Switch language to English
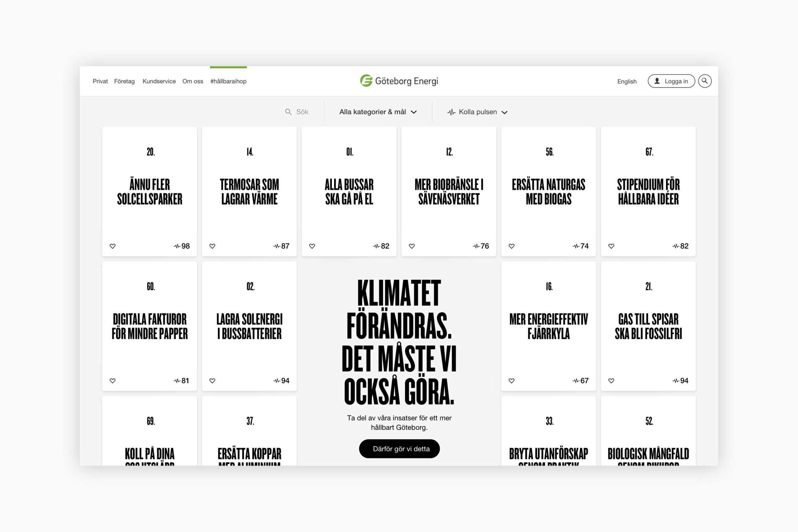 click(x=627, y=81)
